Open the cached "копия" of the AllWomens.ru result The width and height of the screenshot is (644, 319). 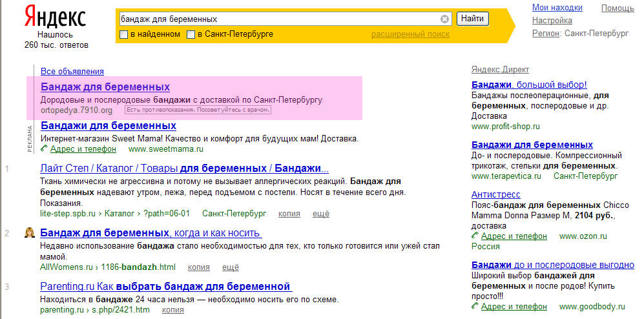pyautogui.click(x=199, y=267)
